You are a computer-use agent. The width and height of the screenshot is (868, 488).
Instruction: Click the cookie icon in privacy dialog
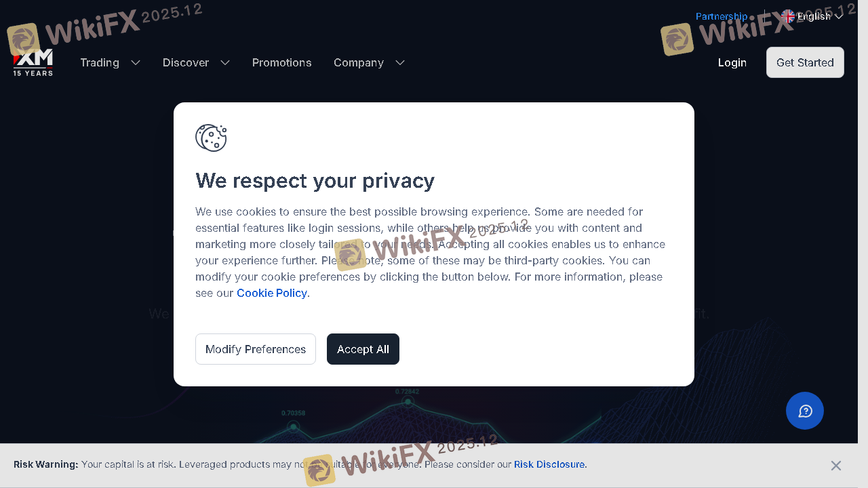pyautogui.click(x=211, y=138)
